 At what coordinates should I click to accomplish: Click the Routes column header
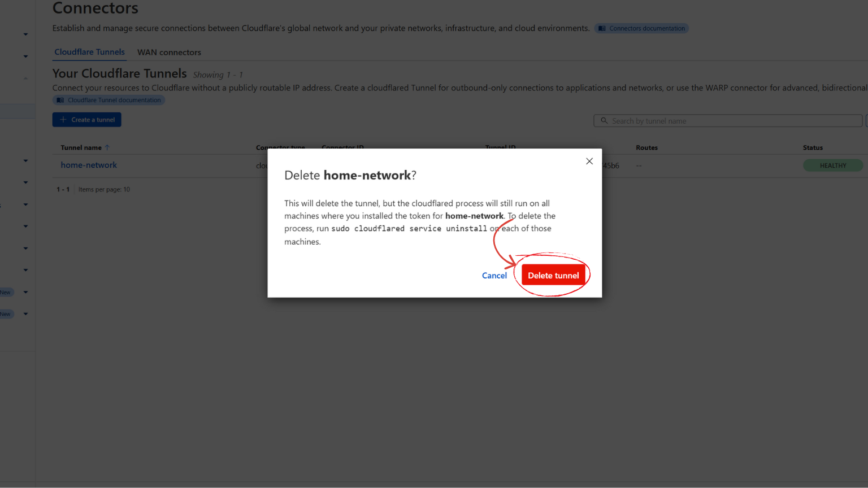click(x=646, y=147)
